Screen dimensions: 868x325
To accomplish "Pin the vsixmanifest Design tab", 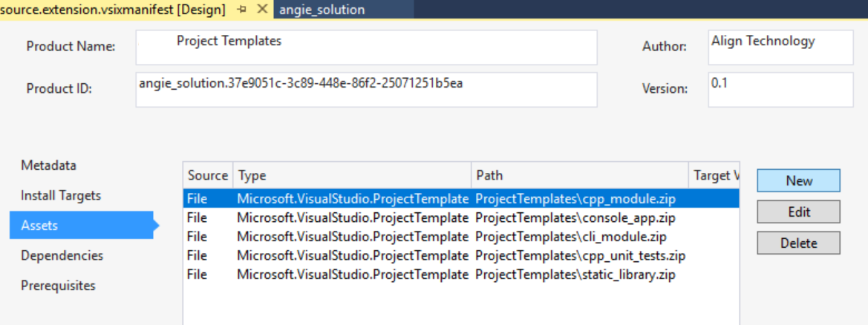I will [x=241, y=10].
